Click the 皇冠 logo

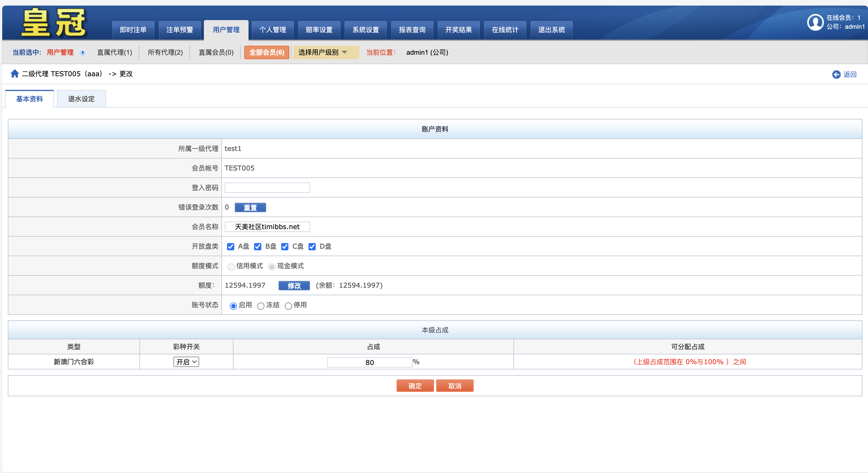tap(54, 22)
